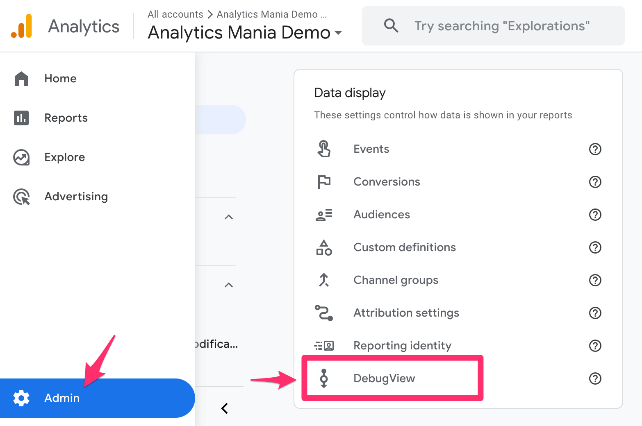Open the Reports bar chart icon

point(21,118)
